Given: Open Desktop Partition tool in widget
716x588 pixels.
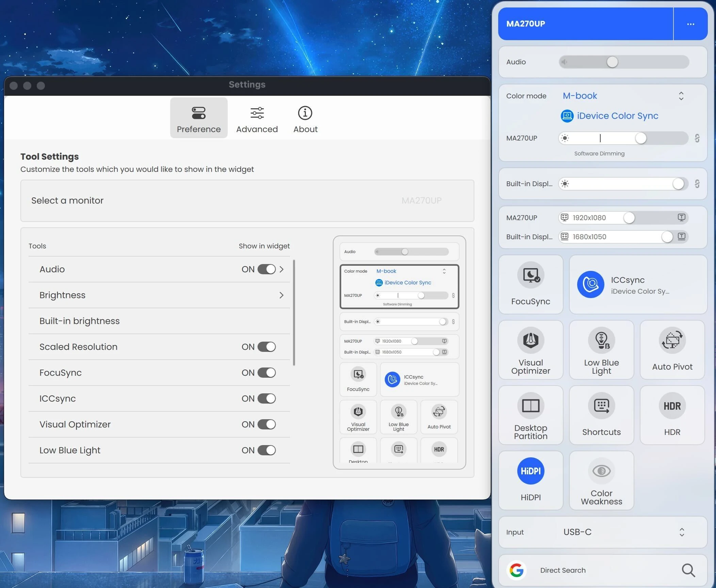Looking at the screenshot, I should 531,415.
